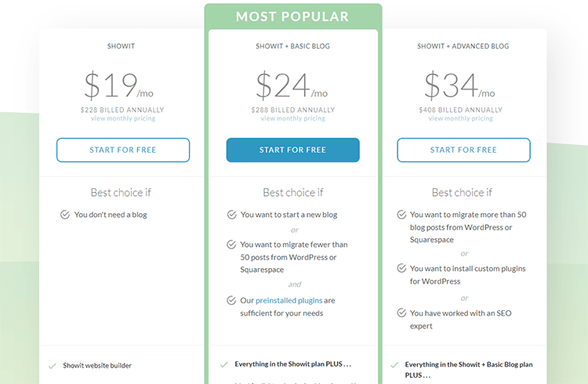The height and width of the screenshot is (384, 588).
Task: Start for free on the $24 Basic Blog plan
Action: click(292, 150)
